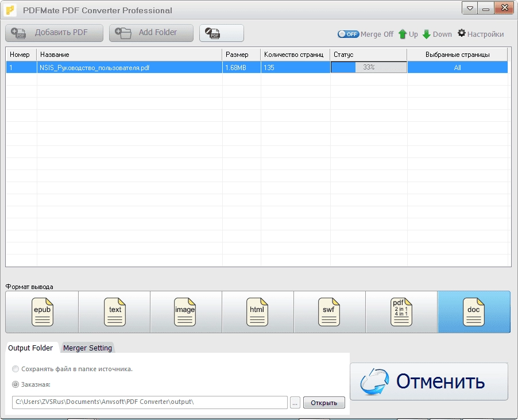Open the title bar dropdown arrow menu
The width and height of the screenshot is (518, 420).
tap(470, 8)
